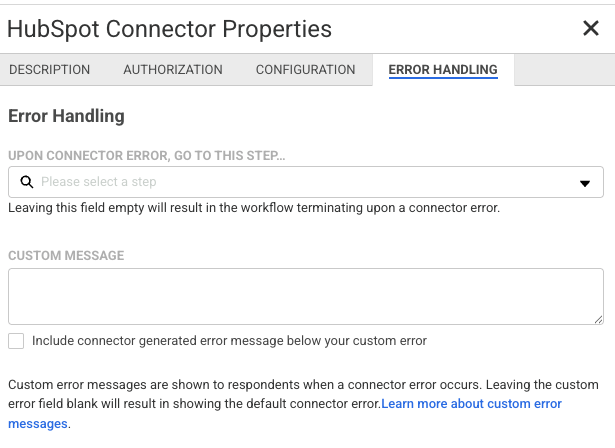Go to the Configuration tab
Screen dimensions: 615x448
click(305, 70)
